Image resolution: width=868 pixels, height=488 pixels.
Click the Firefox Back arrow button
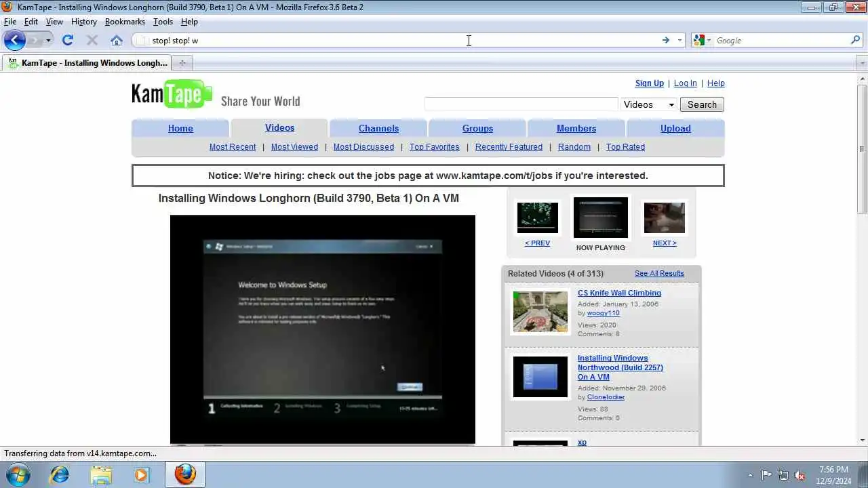[14, 40]
